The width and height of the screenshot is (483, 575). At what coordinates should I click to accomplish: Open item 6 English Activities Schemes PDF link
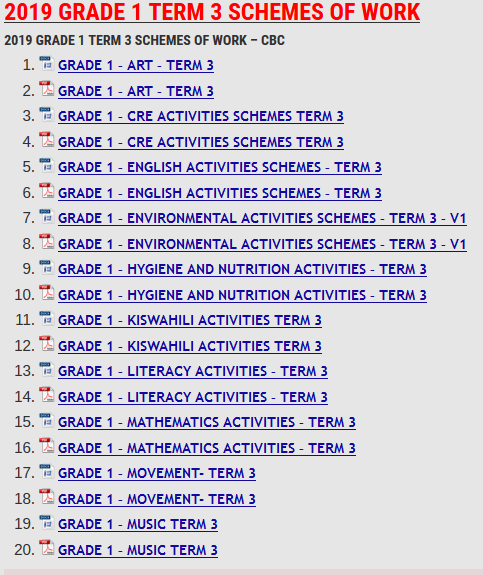pyautogui.click(x=220, y=193)
